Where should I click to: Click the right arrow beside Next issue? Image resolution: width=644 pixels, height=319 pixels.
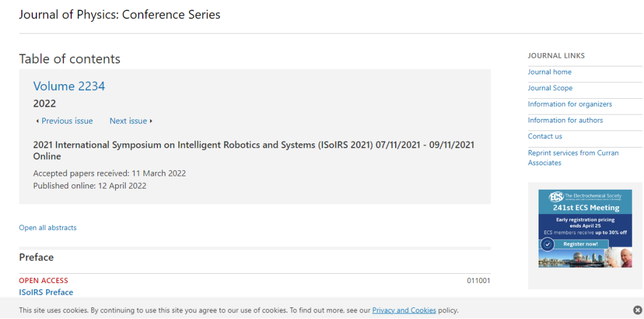151,121
